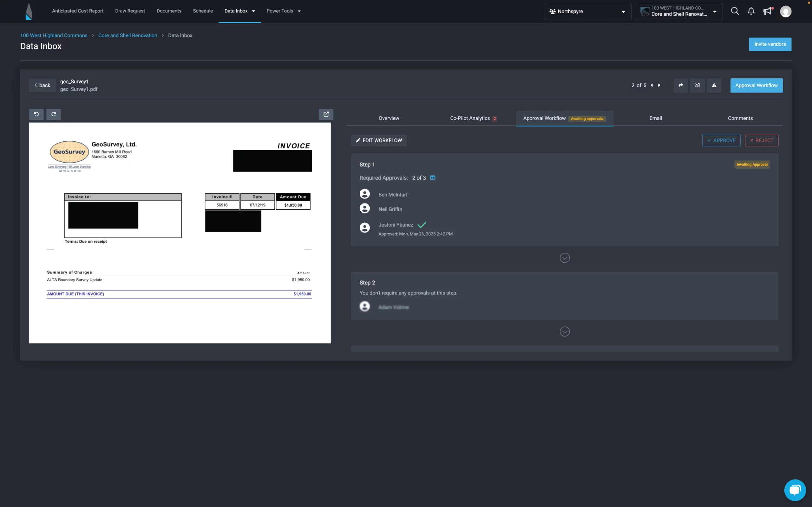The height and width of the screenshot is (507, 812).
Task: Rotate document clockwise
Action: (x=54, y=114)
